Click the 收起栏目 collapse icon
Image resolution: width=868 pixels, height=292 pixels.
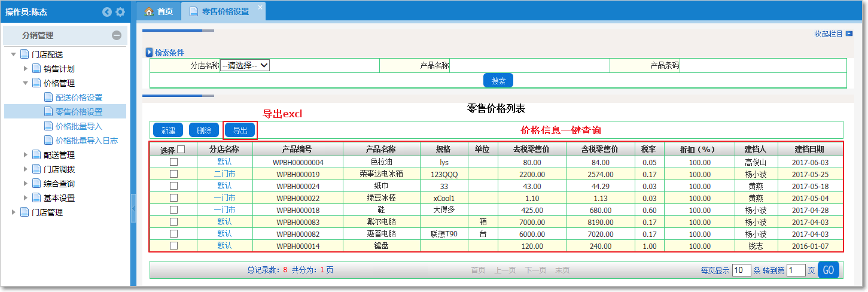click(x=849, y=34)
